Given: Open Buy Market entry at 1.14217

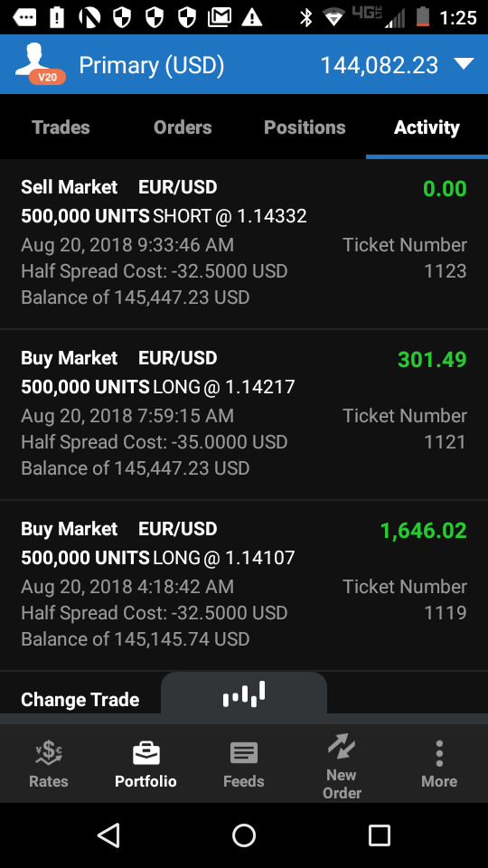Looking at the screenshot, I should pos(244,415).
